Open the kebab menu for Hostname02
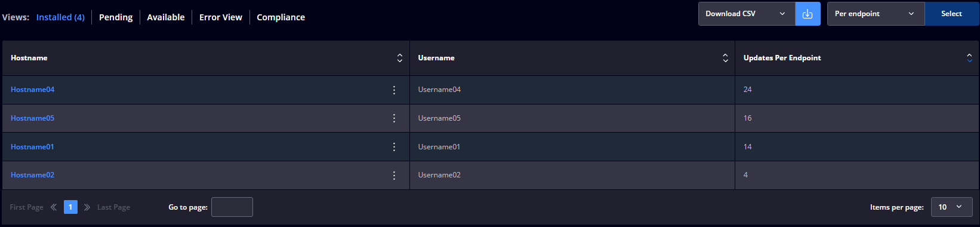980x227 pixels. [394, 176]
